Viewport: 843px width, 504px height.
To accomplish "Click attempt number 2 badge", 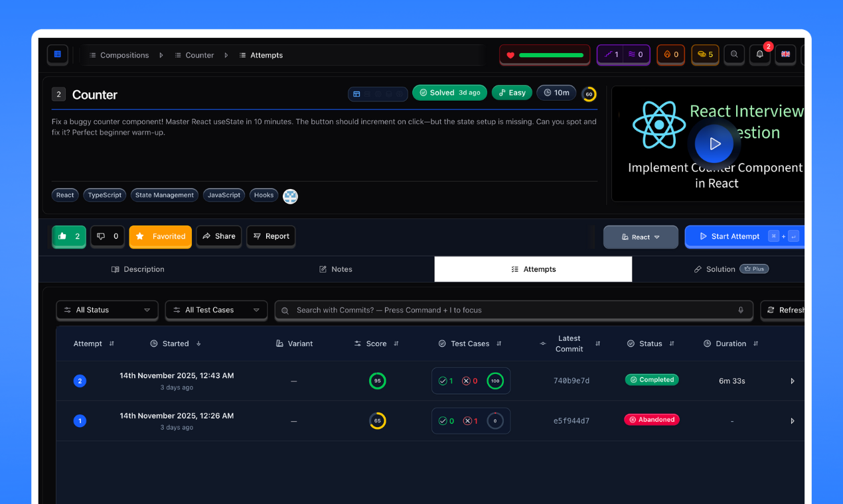I will 80,381.
